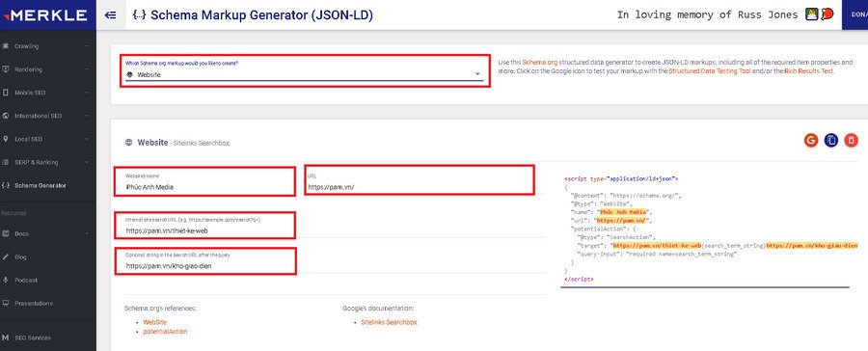
Task: Open the Podcast sidebar item
Action: 47,281
